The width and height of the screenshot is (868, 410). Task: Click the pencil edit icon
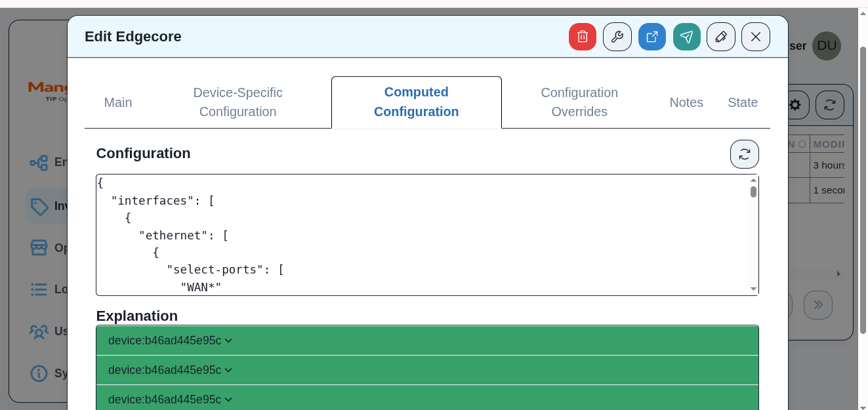coord(721,37)
